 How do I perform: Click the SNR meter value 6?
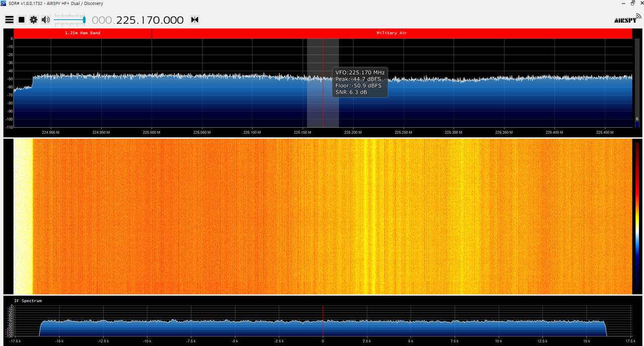click(637, 119)
